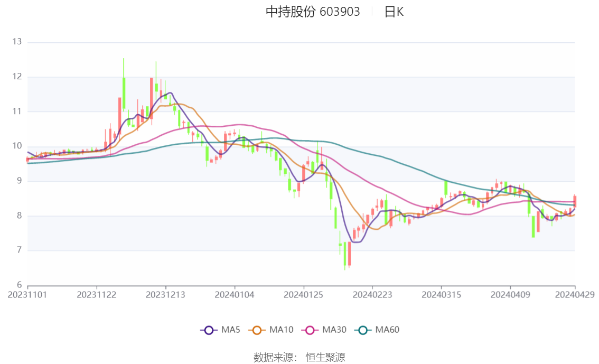Toggle the MA10 legend entry
The width and height of the screenshot is (599, 364).
(x=271, y=330)
